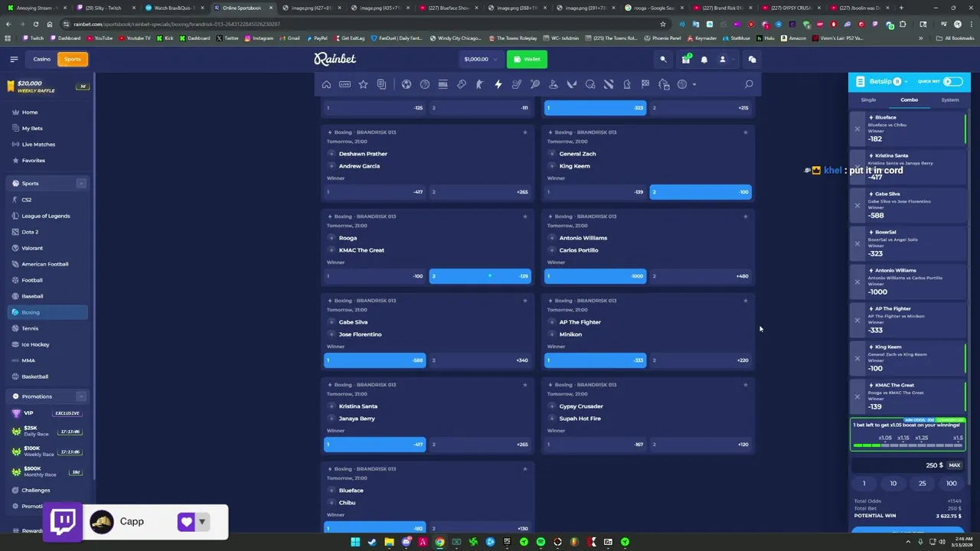Favorite the Deshawn Prather match star
Image resolution: width=980 pixels, height=551 pixels.
pyautogui.click(x=524, y=132)
